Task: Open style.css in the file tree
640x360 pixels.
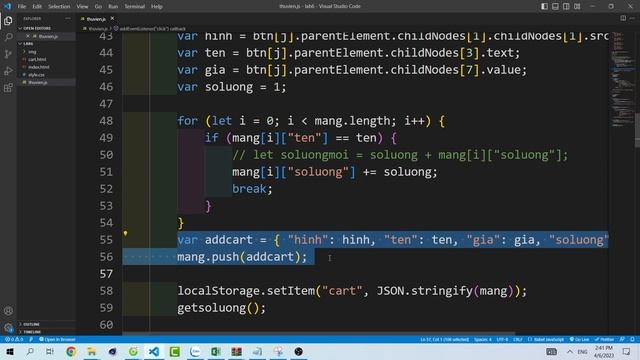Action: [x=36, y=75]
